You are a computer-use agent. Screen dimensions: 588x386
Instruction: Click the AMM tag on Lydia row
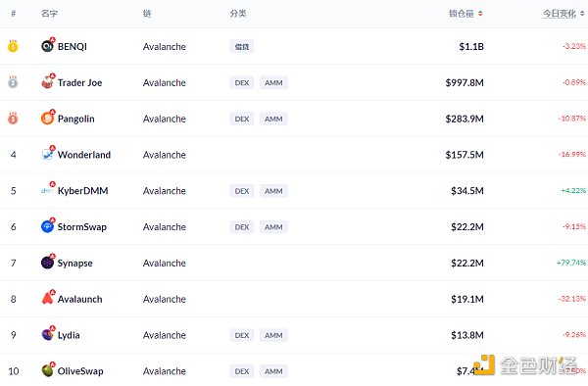(273, 335)
